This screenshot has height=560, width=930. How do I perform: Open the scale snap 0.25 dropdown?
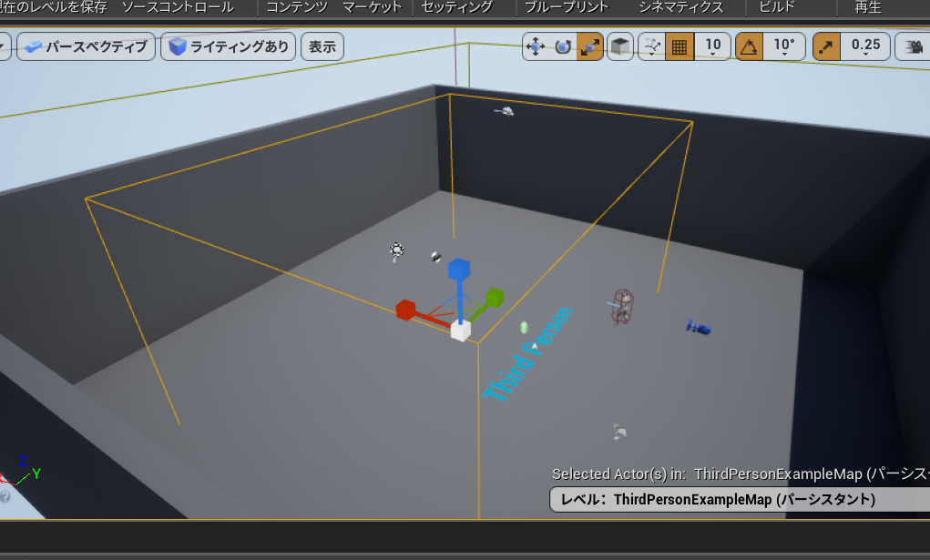pyautogui.click(x=865, y=46)
